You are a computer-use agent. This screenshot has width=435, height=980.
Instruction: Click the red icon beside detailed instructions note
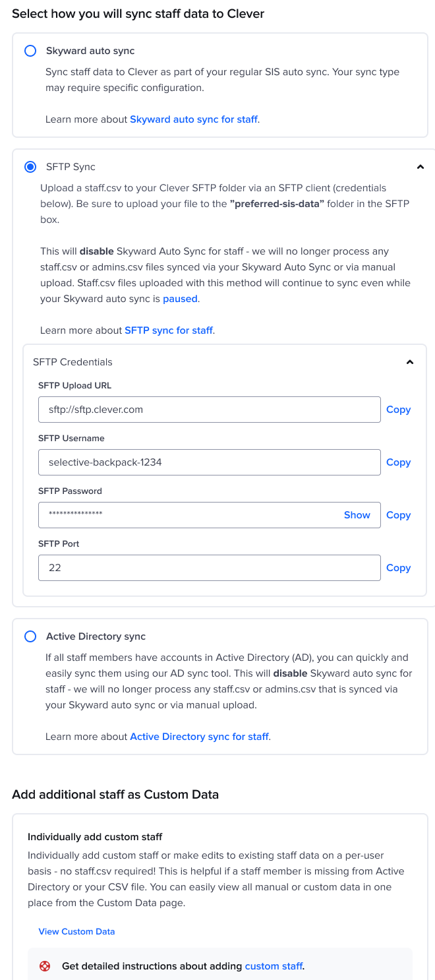pyautogui.click(x=45, y=965)
